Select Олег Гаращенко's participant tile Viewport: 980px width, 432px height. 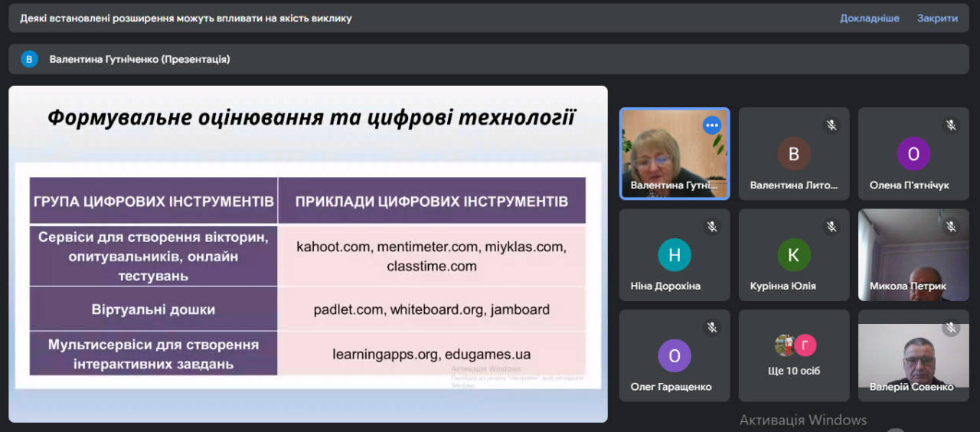click(x=675, y=355)
